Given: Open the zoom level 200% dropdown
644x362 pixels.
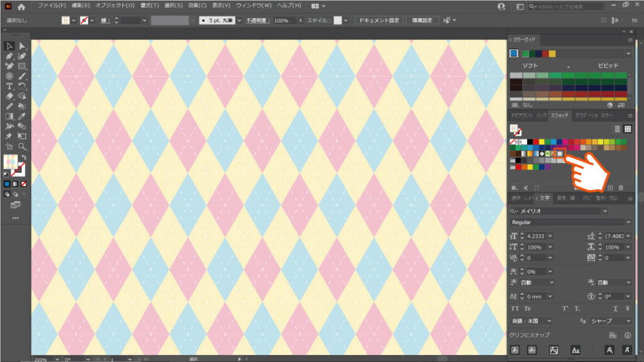Looking at the screenshot, I should coord(57,359).
